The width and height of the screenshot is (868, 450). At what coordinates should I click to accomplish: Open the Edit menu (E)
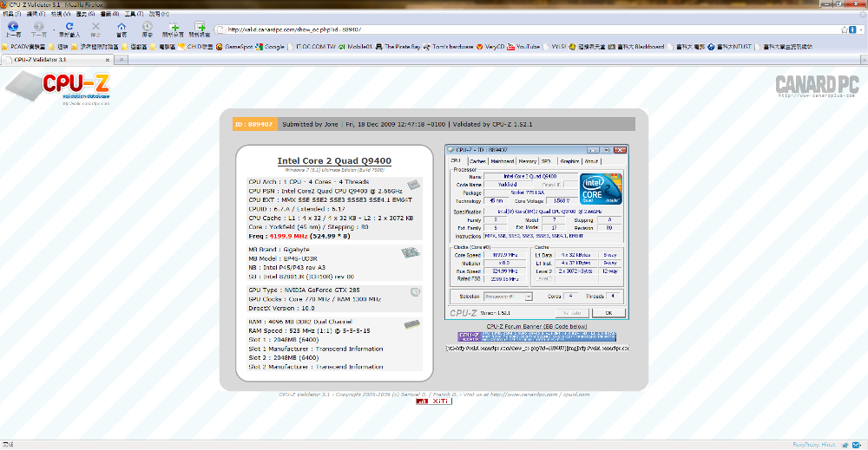click(36, 14)
